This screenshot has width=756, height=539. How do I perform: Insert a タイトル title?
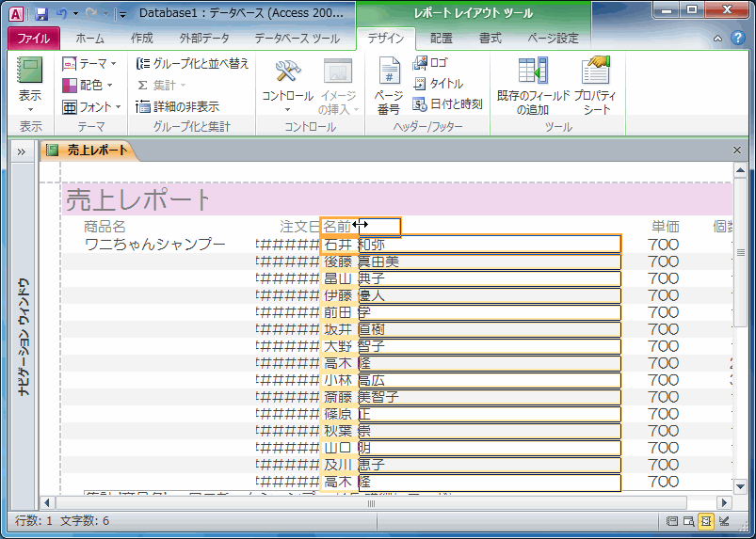pos(438,84)
